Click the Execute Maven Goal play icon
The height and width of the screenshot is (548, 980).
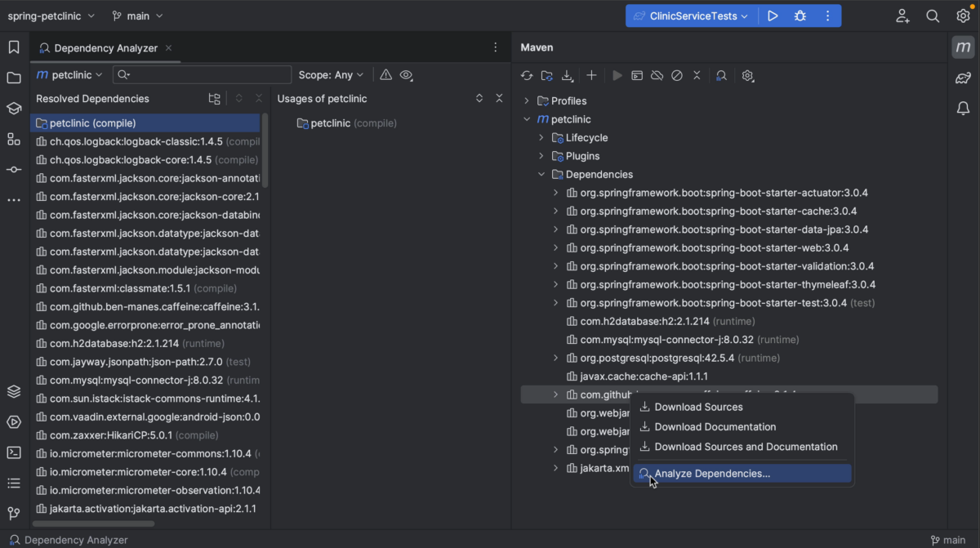(x=617, y=75)
